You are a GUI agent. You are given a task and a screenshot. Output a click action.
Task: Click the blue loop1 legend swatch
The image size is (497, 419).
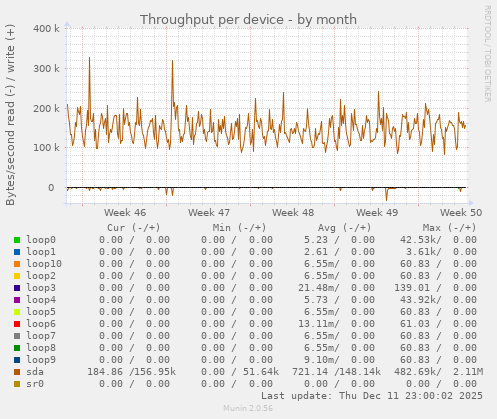(x=17, y=252)
